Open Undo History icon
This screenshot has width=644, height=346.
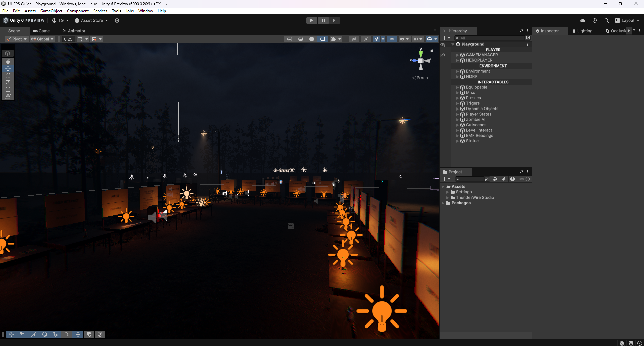coord(594,20)
